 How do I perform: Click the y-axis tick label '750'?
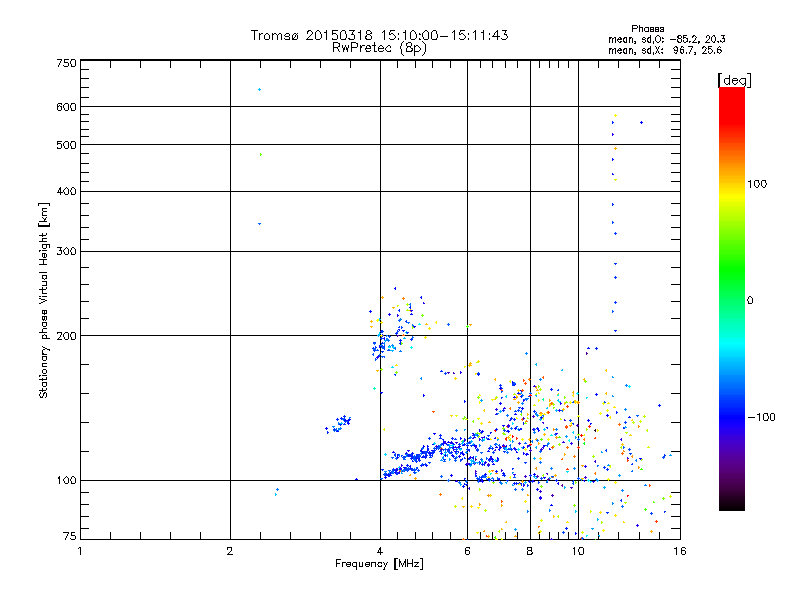66,63
